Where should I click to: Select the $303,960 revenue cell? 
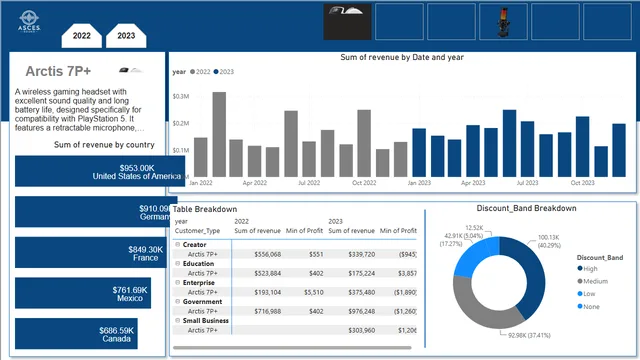click(361, 330)
